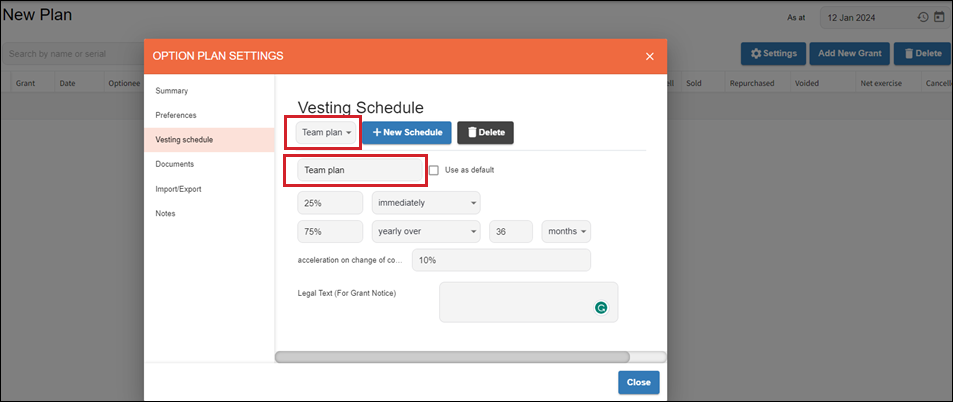Open the 'yearly over' frequency dropdown
Viewport: 953px width, 402px height.
pos(425,231)
